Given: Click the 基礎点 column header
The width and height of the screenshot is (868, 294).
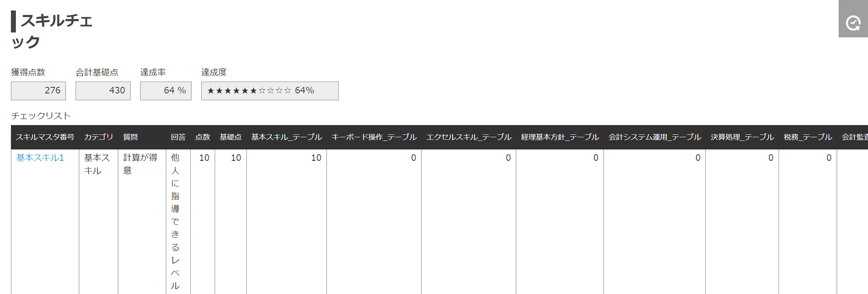Looking at the screenshot, I should click(x=231, y=137).
